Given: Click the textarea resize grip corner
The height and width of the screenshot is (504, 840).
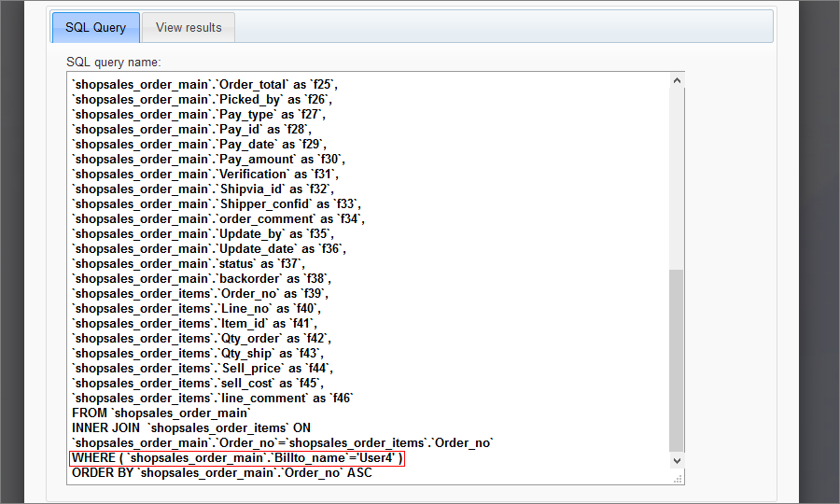Looking at the screenshot, I should pos(678,478).
